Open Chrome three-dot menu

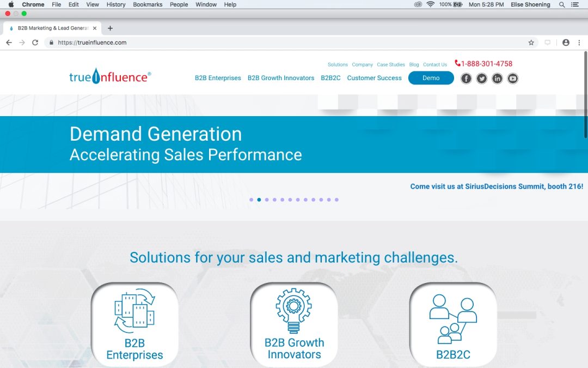[579, 43]
